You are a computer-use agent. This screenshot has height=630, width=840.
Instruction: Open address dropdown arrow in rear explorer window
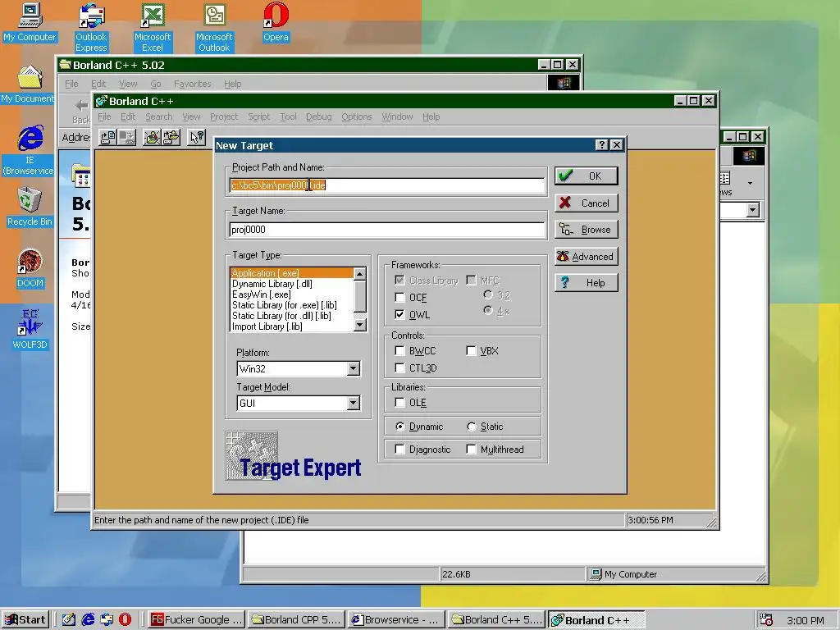point(753,209)
